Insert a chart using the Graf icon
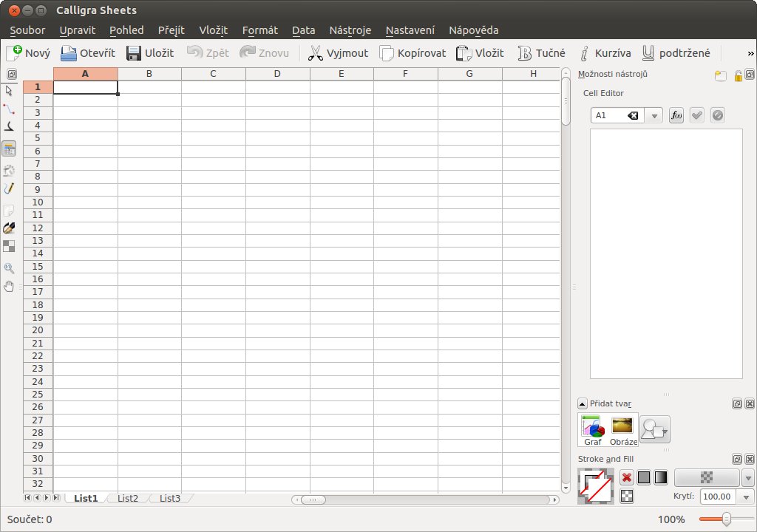Screen dimensions: 757x532 593,429
